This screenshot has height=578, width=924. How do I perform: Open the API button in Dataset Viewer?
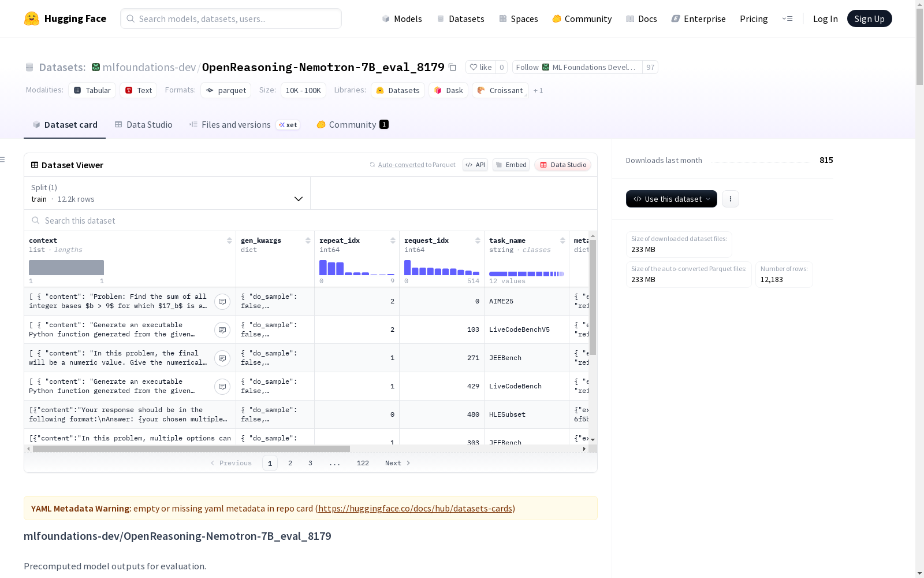(475, 165)
